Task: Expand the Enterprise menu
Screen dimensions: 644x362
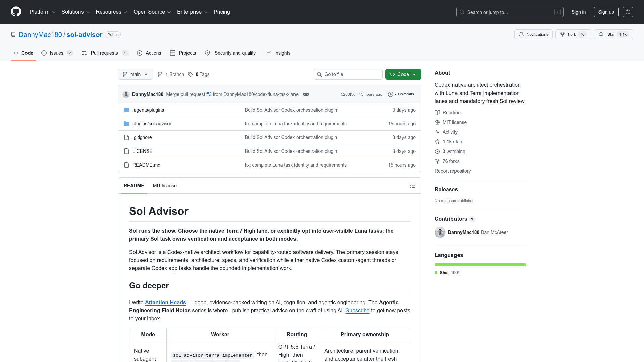Action: [x=192, y=12]
